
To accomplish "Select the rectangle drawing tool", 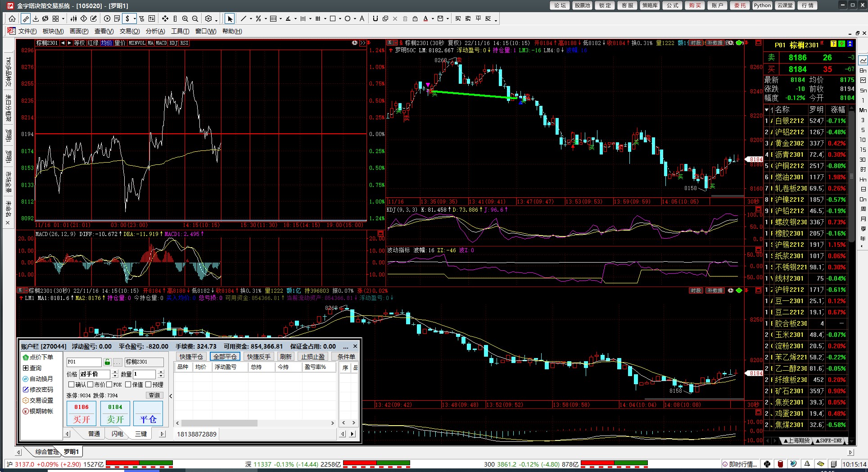I will click(333, 18).
